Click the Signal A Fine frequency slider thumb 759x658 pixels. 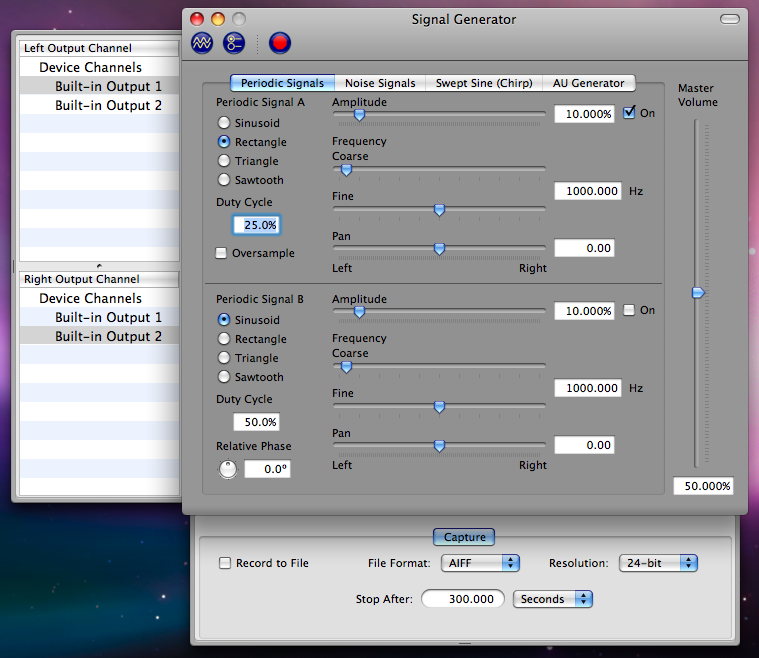coord(440,210)
